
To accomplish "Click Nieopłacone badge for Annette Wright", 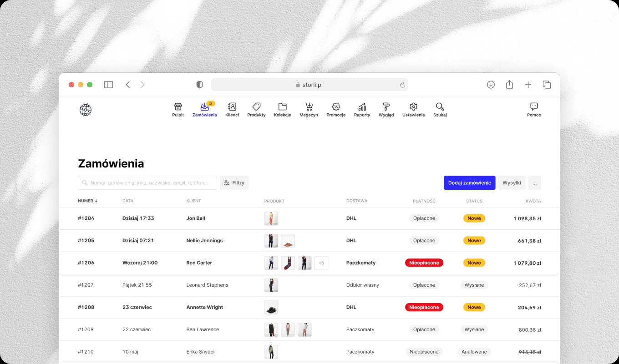I will point(424,308).
